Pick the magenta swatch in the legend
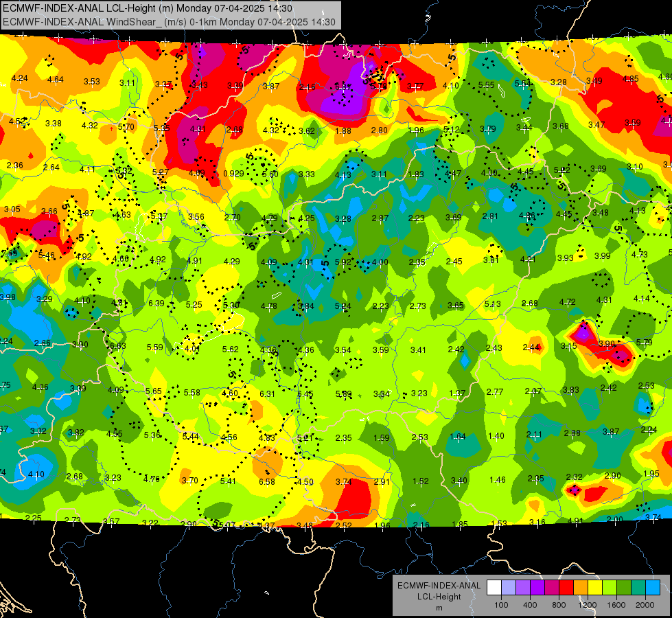This screenshot has height=618, width=672. pyautogui.click(x=552, y=588)
